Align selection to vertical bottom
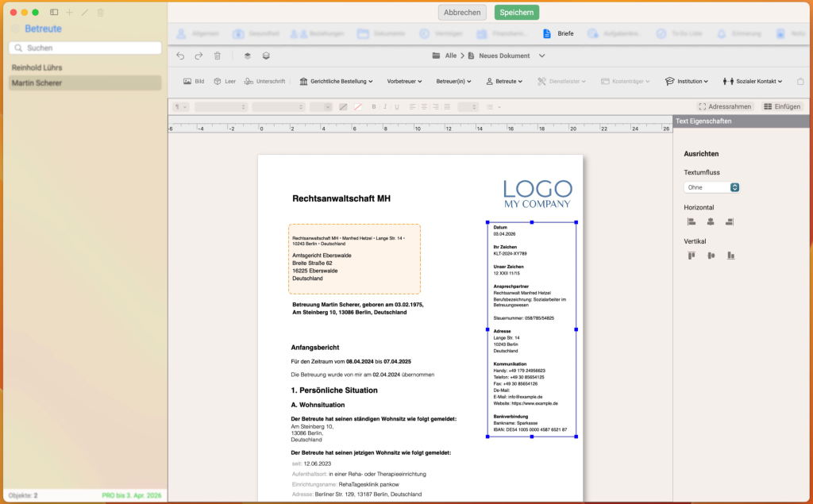This screenshot has height=504, width=813. coord(730,256)
